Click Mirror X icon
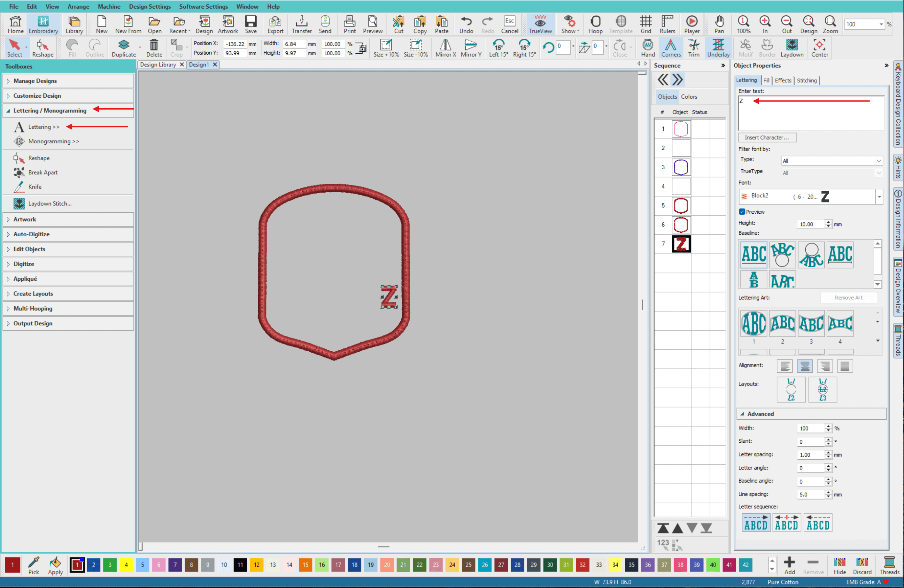904x588 pixels. (445, 48)
